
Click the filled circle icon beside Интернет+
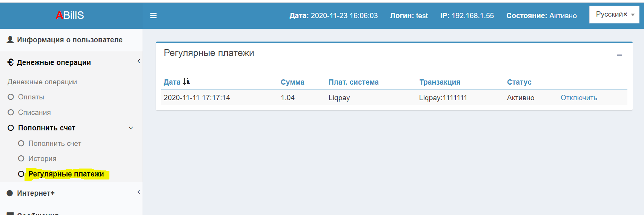(x=10, y=193)
